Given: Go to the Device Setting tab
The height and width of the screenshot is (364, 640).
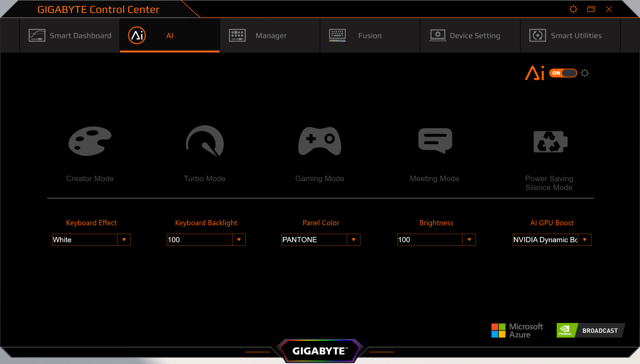Looking at the screenshot, I should click(x=470, y=35).
